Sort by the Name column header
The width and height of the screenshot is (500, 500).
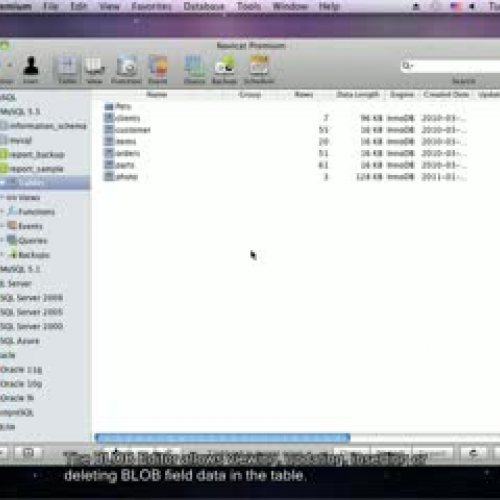157,95
